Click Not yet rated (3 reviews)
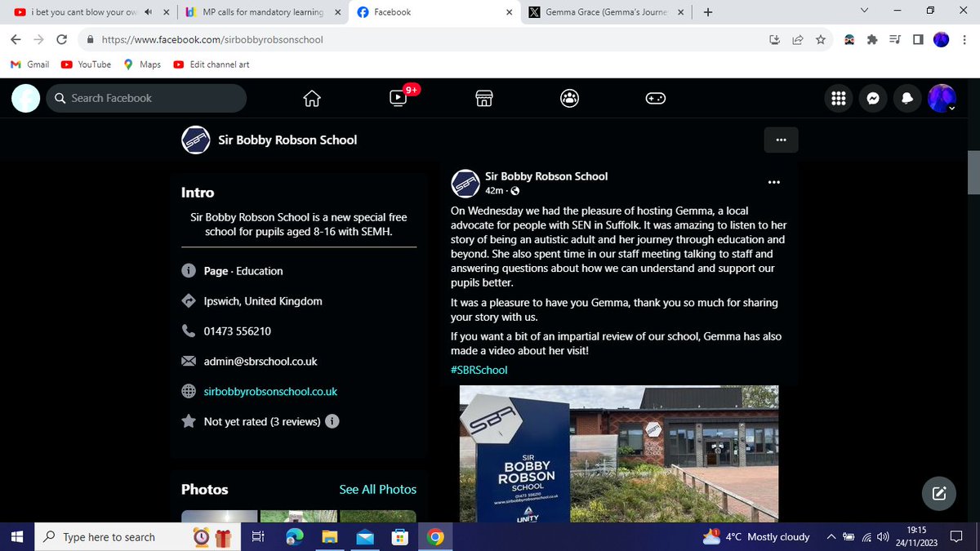 point(261,421)
